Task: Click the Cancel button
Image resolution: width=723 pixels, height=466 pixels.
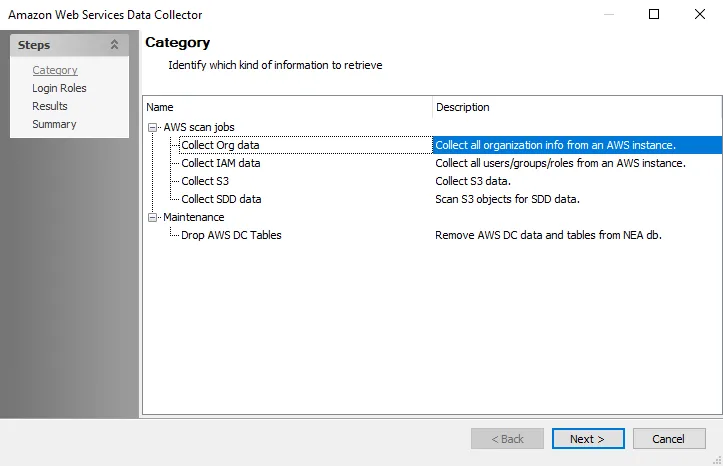Action: tap(669, 439)
